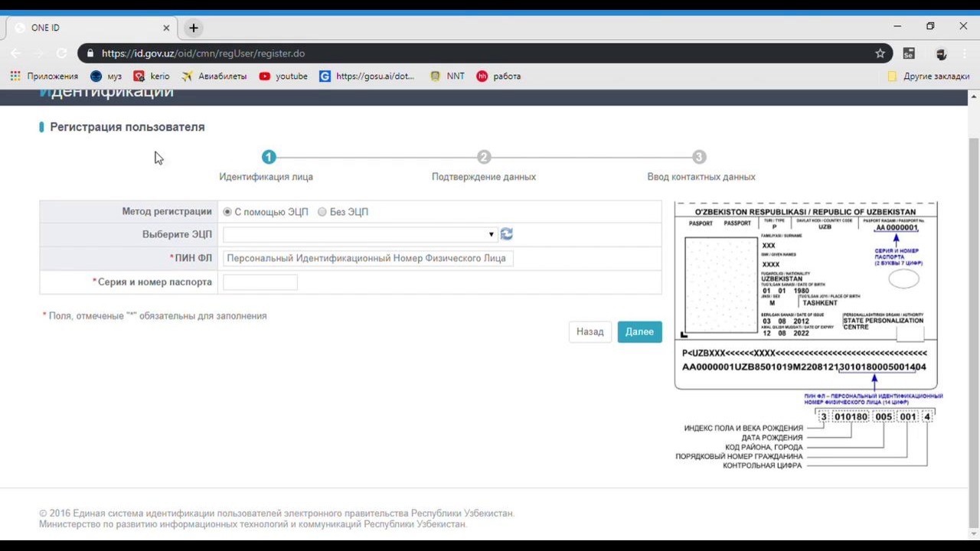Select the Без ЭЦП radio option
The height and width of the screenshot is (551, 980).
click(x=322, y=212)
